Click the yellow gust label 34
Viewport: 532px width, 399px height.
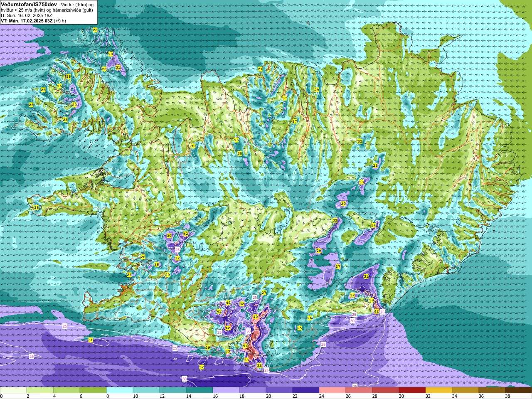point(373,225)
